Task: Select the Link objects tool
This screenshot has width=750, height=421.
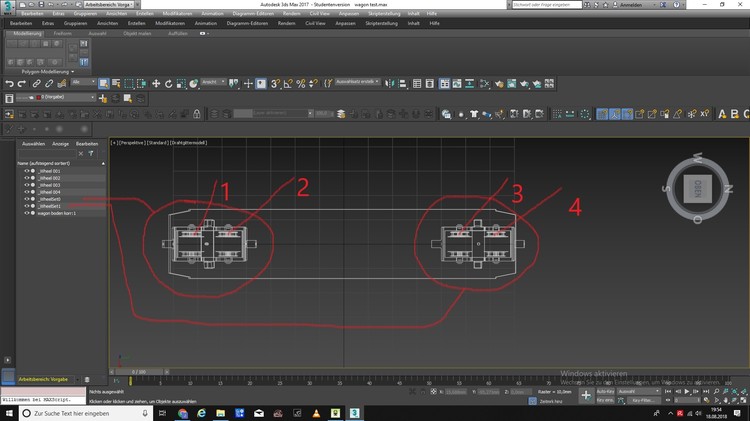Action: point(36,84)
